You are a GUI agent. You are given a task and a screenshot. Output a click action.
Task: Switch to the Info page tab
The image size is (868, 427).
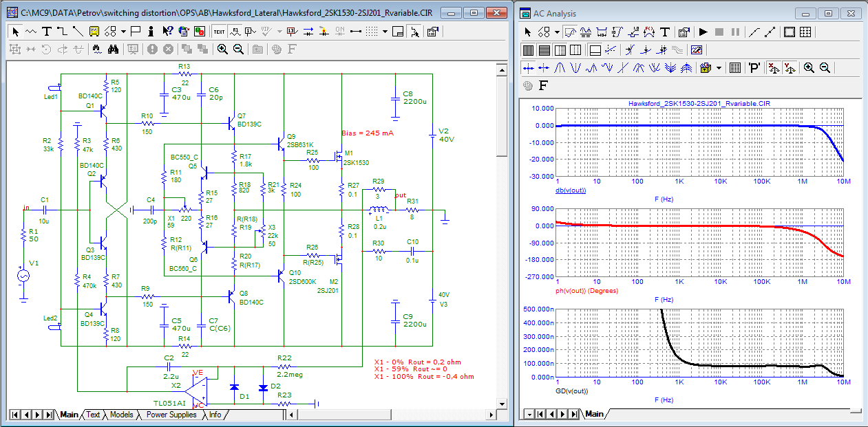point(215,415)
